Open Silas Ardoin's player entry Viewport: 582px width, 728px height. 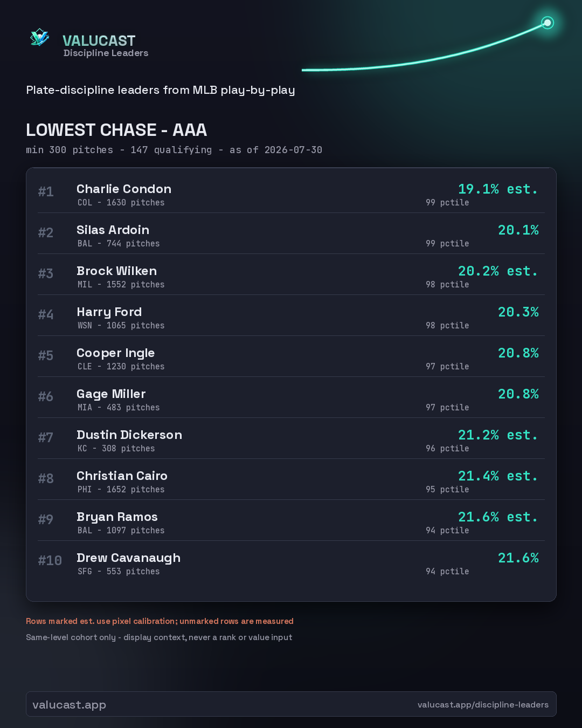(291, 233)
